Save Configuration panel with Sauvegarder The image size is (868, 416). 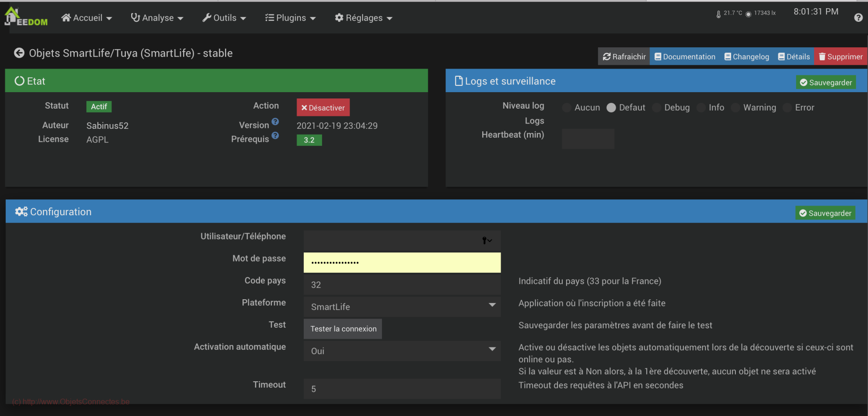pyautogui.click(x=826, y=213)
